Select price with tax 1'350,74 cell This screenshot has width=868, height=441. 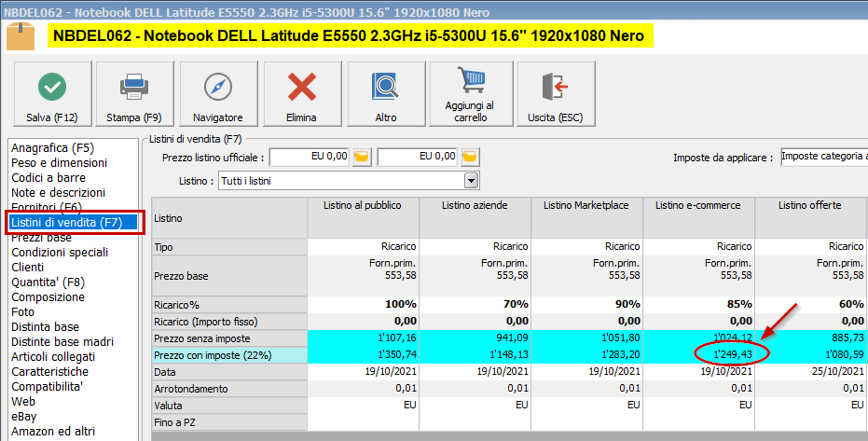click(x=364, y=355)
